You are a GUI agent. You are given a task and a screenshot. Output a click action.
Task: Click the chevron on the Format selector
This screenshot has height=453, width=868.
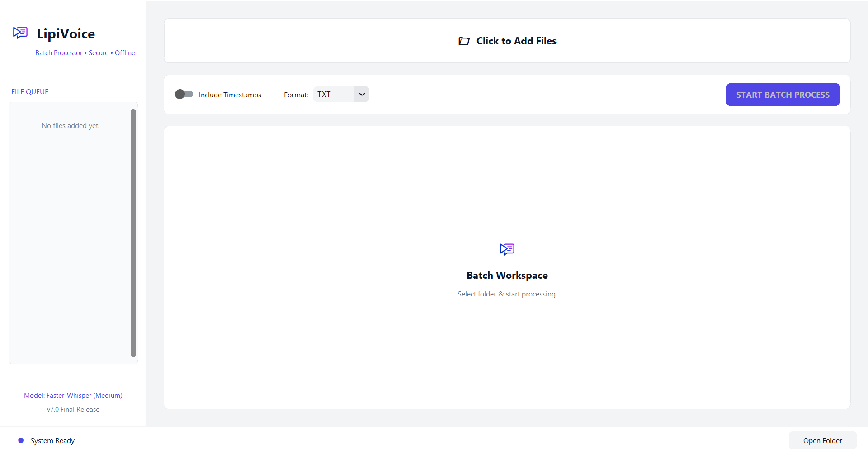pos(361,94)
